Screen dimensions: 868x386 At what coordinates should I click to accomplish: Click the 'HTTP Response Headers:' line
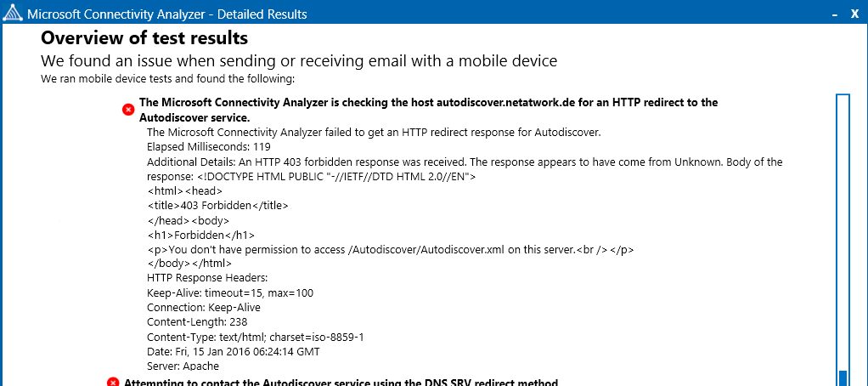pyautogui.click(x=207, y=278)
